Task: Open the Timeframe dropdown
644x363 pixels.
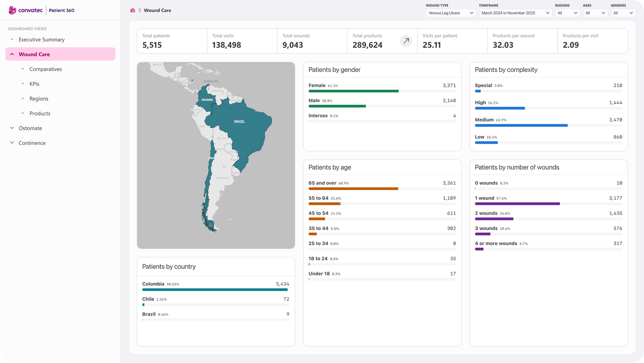Action: click(515, 13)
